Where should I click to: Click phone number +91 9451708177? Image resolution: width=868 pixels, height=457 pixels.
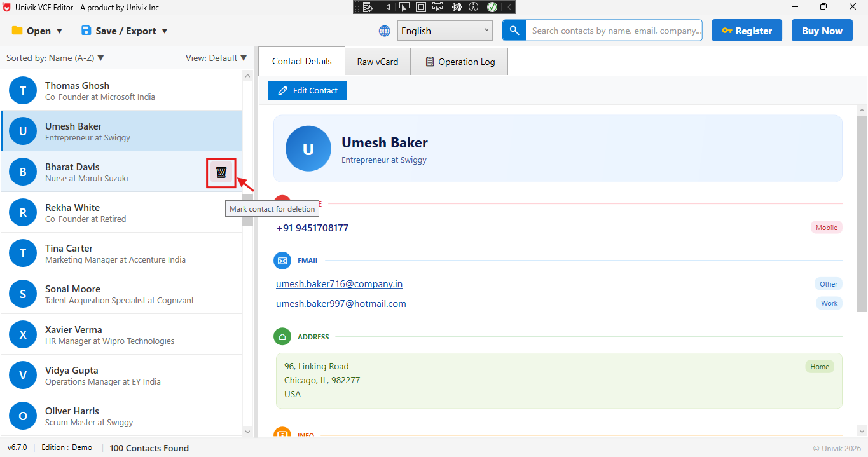point(312,228)
